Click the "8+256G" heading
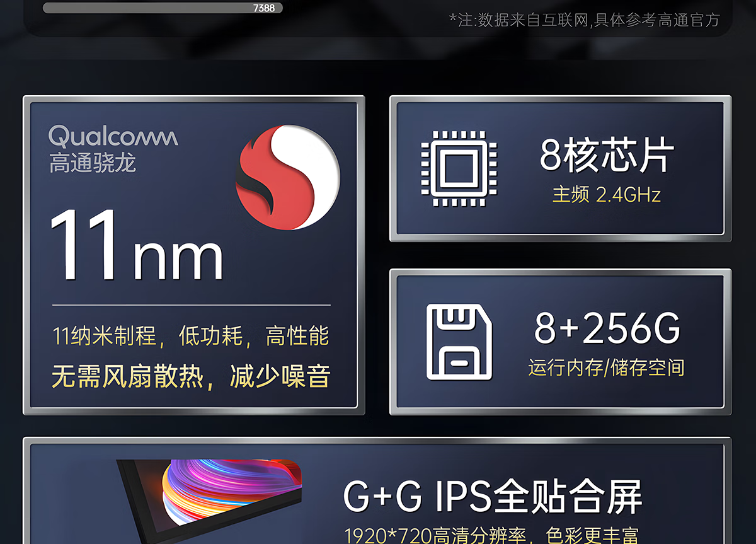756x544 pixels. pos(607,328)
